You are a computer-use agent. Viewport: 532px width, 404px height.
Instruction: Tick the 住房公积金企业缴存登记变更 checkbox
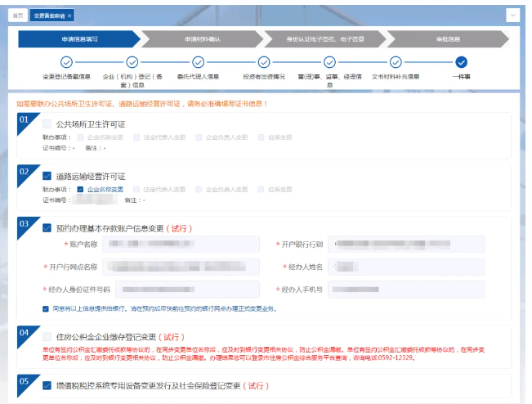(x=47, y=336)
